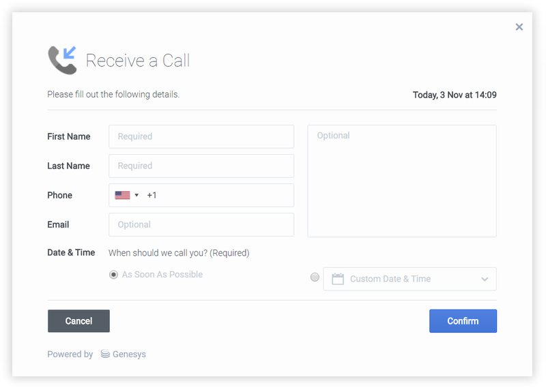Screen dimensions: 546x392
Task: Focus the First Name input field
Action: click(201, 136)
